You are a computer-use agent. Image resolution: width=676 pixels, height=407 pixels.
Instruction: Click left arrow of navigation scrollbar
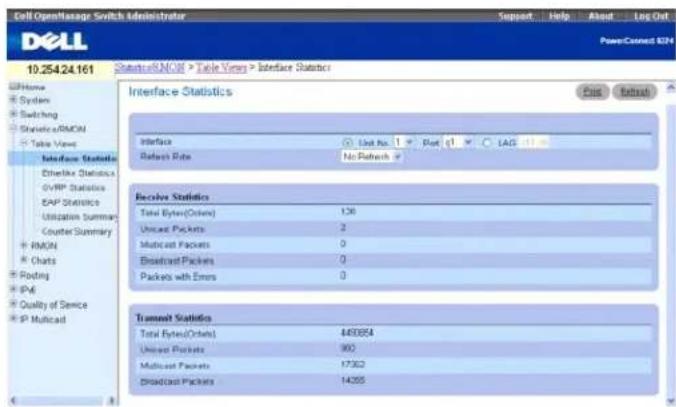(x=13, y=401)
